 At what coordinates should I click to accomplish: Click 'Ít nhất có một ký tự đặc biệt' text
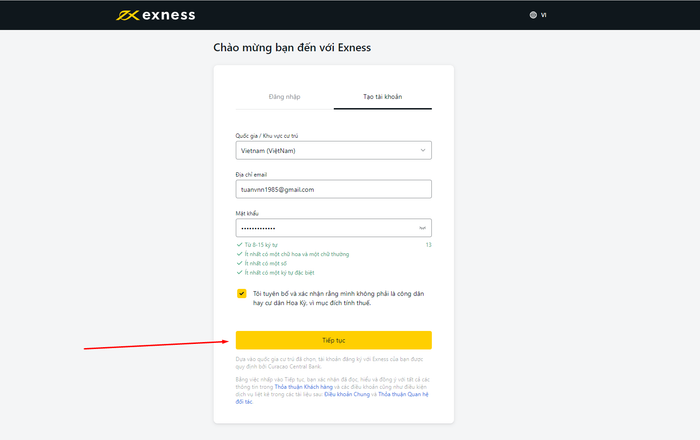point(279,273)
